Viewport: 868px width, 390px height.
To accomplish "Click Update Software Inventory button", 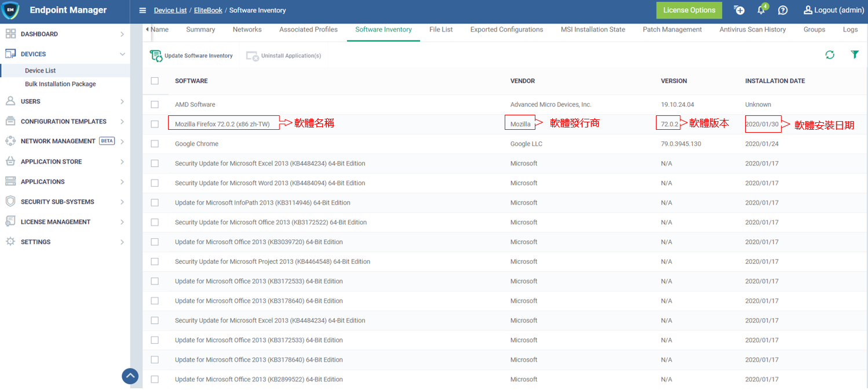I will (192, 56).
